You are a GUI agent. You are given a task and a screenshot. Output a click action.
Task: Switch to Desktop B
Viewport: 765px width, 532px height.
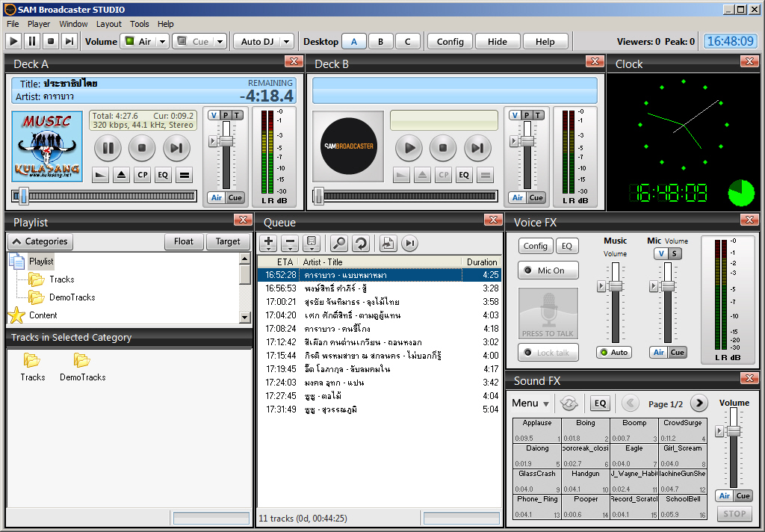coord(380,42)
